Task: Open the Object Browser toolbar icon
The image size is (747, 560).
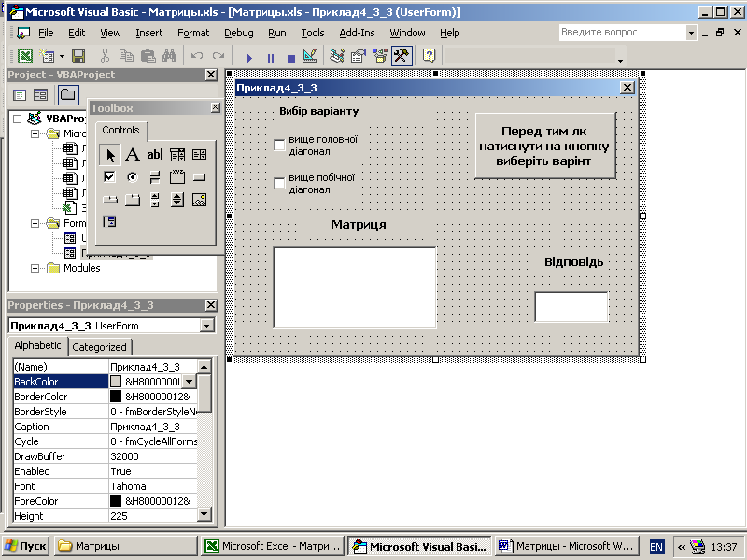Action: coord(380,57)
